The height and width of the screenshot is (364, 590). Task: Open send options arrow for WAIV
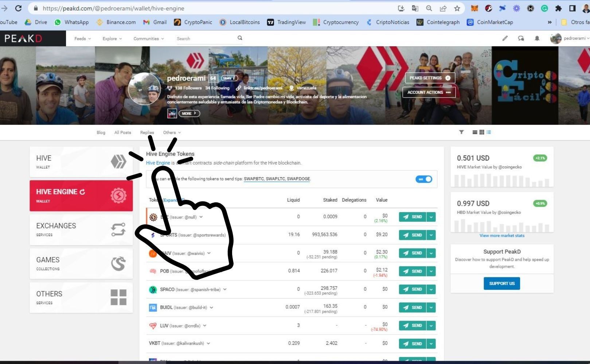pyautogui.click(x=431, y=253)
